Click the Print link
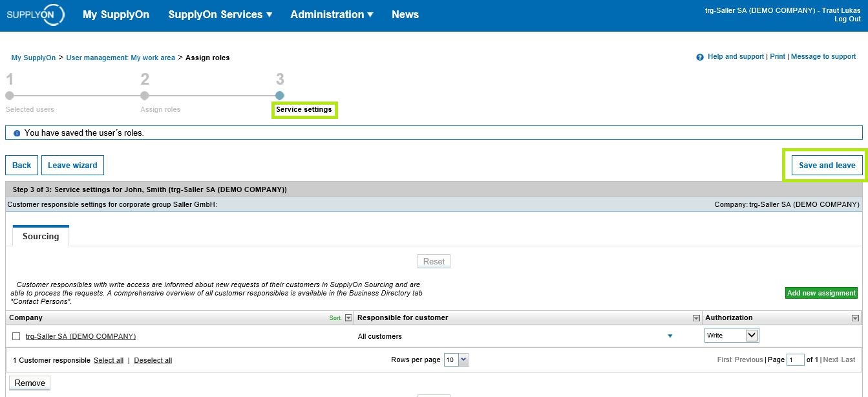The width and height of the screenshot is (868, 397). pos(778,56)
